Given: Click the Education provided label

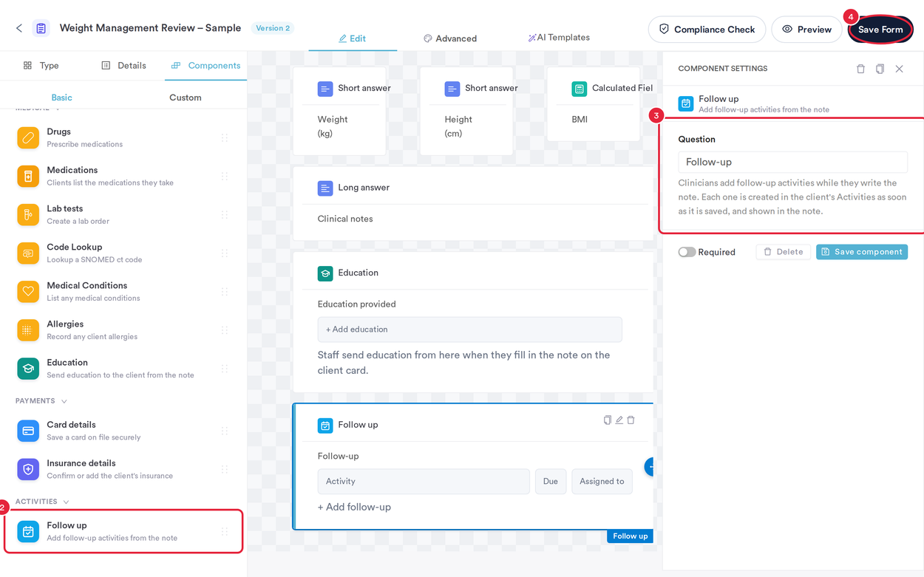Looking at the screenshot, I should tap(356, 304).
